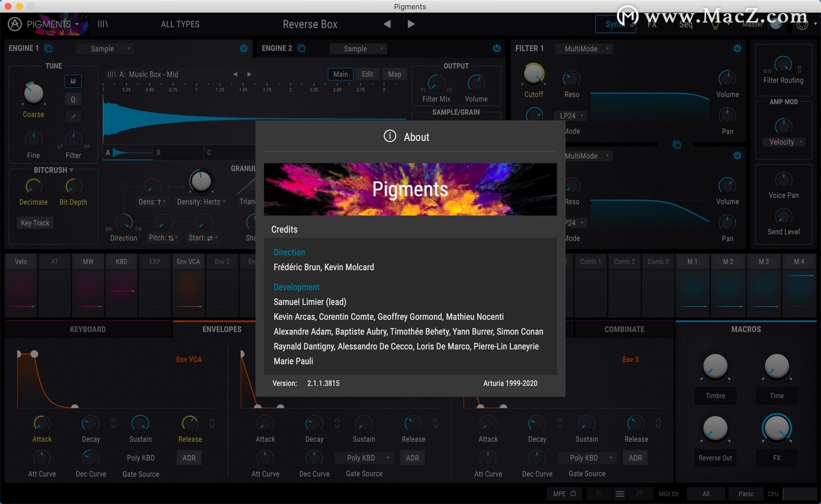Viewport: 821px width, 504px height.
Task: Click the Q quantize tune button
Action: pyautogui.click(x=73, y=99)
